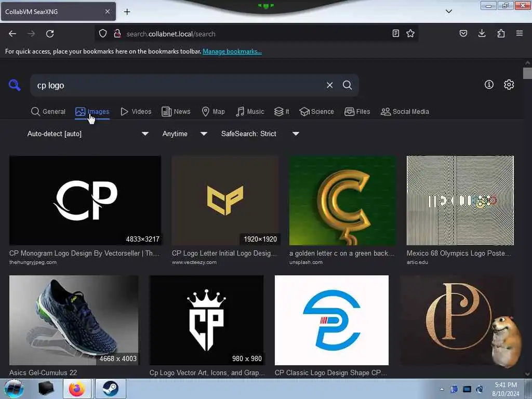532x399 pixels.
Task: Open the crowned CP logo thumbnail
Action: (x=206, y=320)
